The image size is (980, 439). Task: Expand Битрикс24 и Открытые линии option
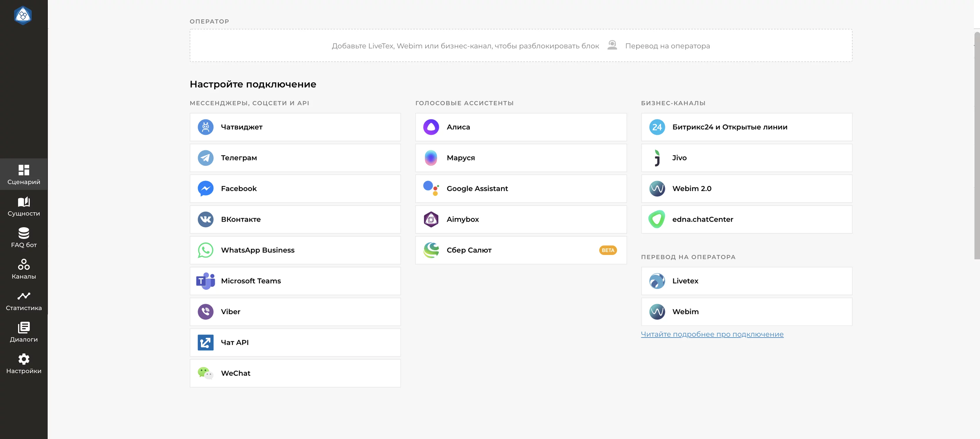coord(747,126)
